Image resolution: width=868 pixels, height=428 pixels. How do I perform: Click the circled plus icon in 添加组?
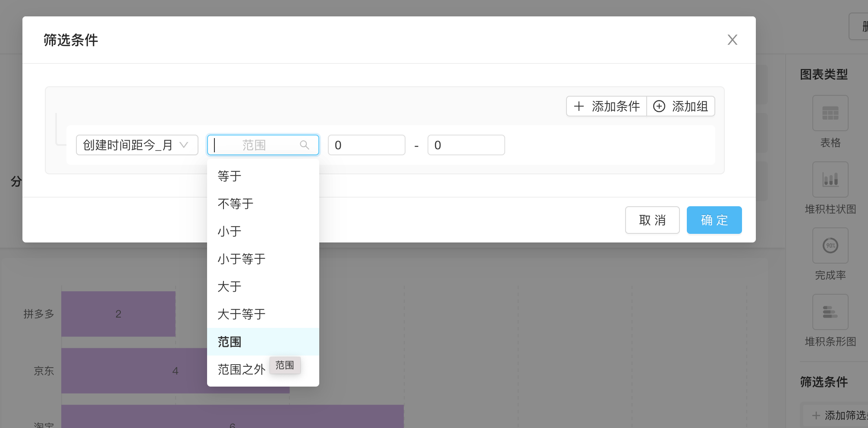click(x=659, y=106)
